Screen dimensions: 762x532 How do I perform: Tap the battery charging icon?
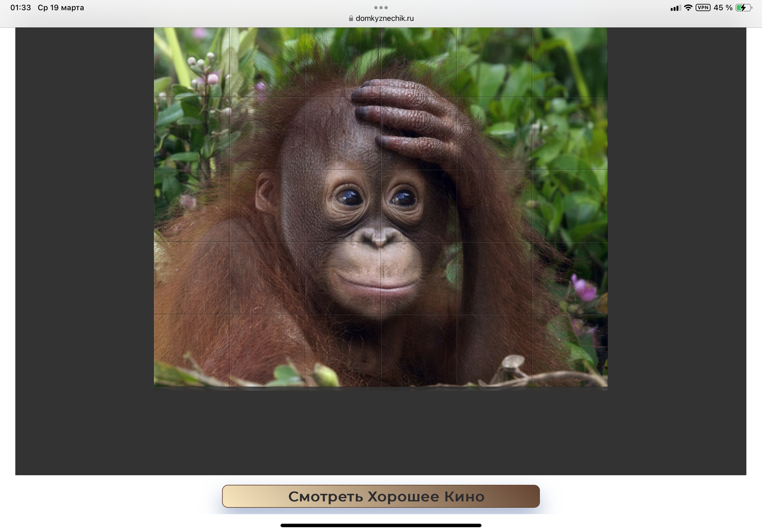tap(744, 8)
